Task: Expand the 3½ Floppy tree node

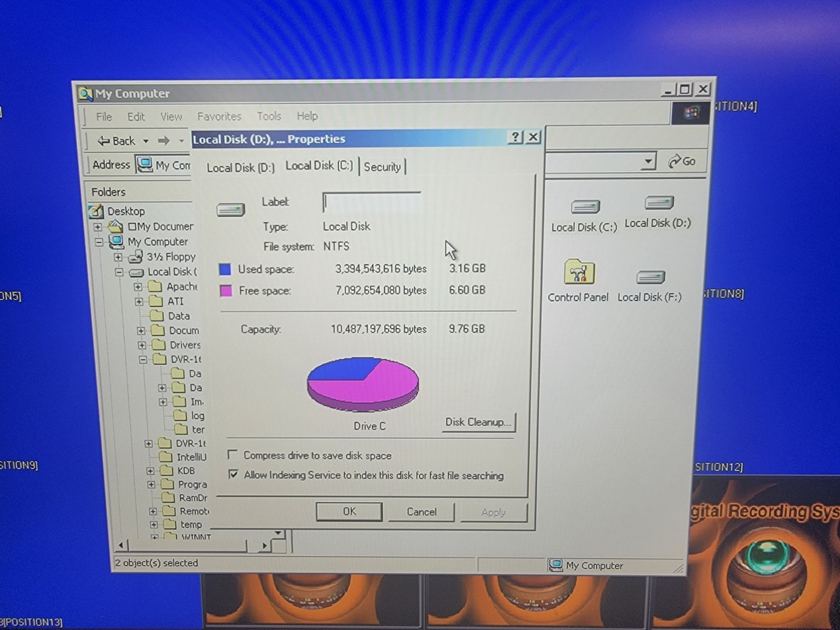Action: pyautogui.click(x=118, y=257)
